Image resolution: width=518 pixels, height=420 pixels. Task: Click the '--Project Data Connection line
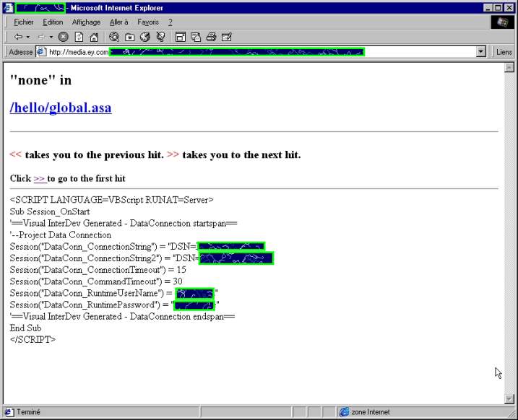[x=61, y=235]
